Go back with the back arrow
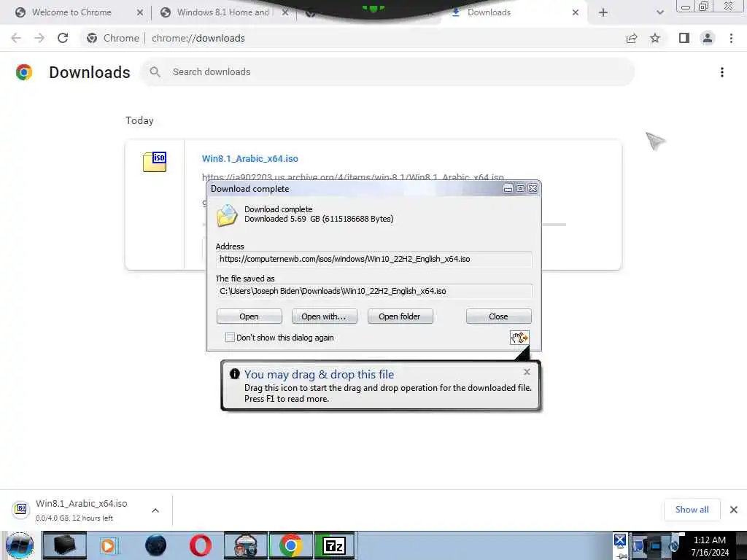Viewport: 747px width, 560px height. click(x=16, y=38)
